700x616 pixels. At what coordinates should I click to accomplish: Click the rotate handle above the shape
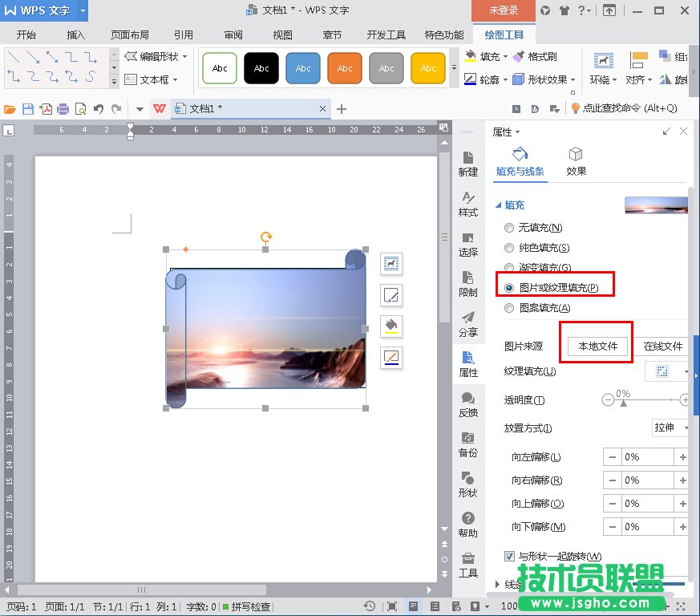(266, 237)
